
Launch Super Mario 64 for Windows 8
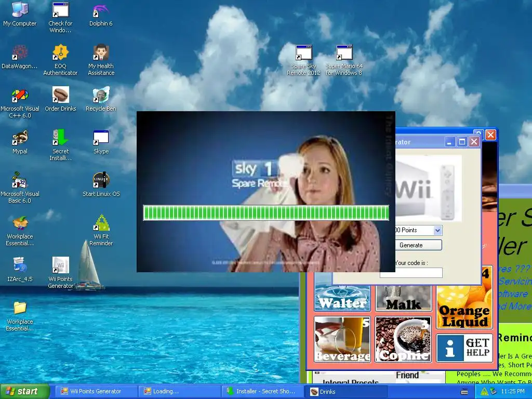[344, 60]
